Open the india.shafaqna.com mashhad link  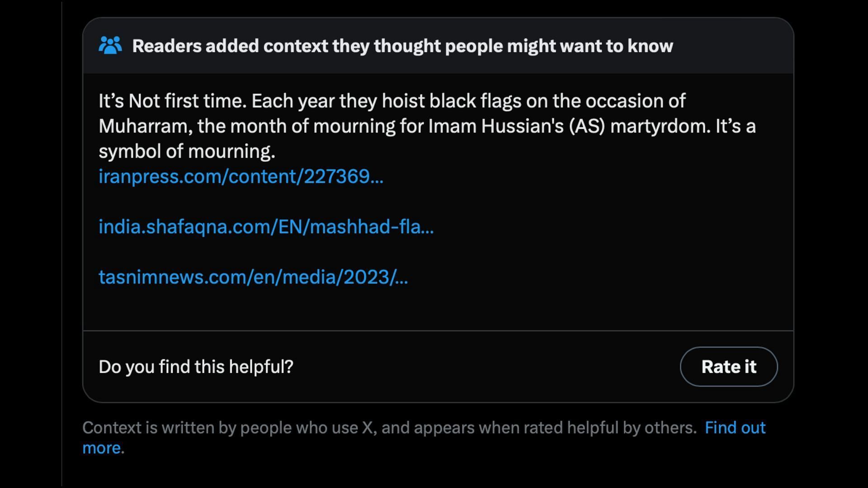coord(266,226)
